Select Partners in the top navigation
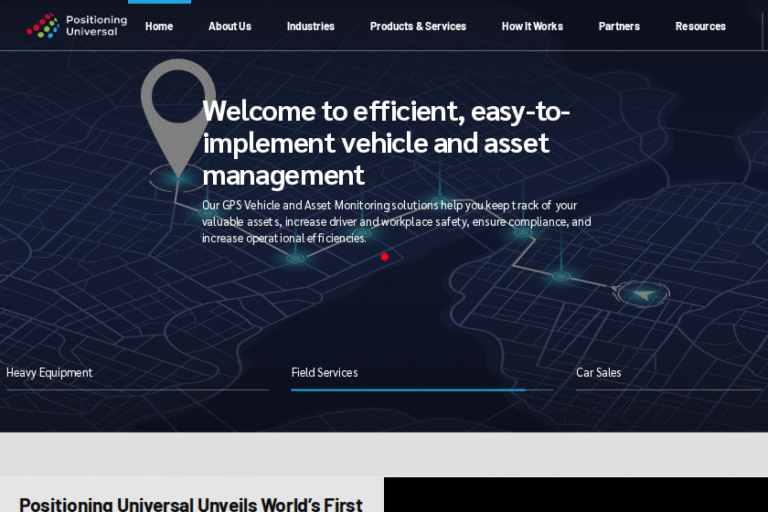Image resolution: width=768 pixels, height=512 pixels. click(x=619, y=26)
